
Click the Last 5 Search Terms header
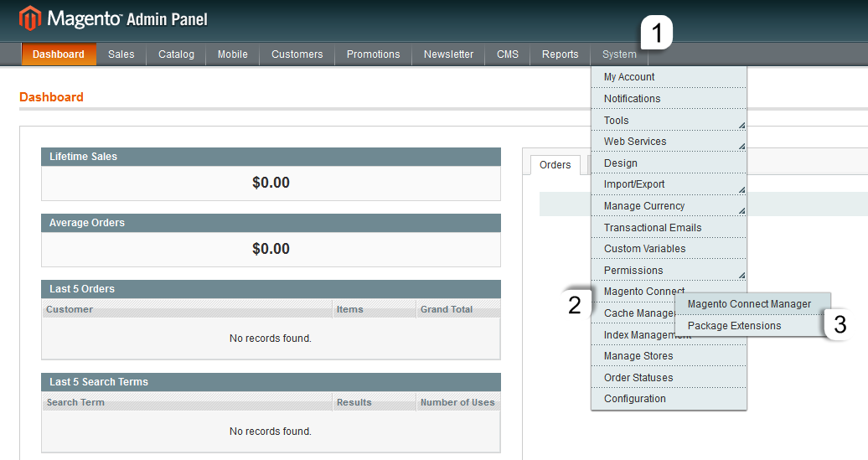tap(271, 382)
